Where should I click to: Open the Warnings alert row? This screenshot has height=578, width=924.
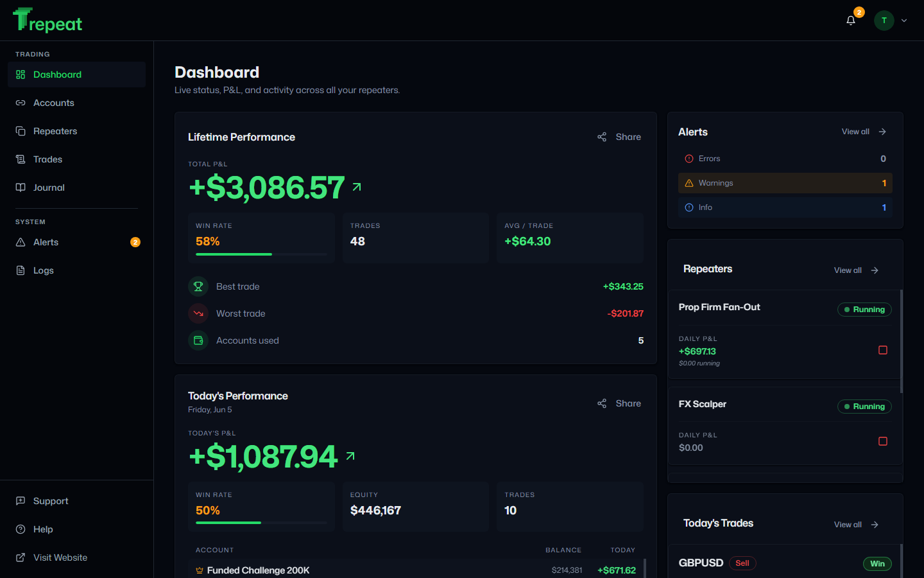point(785,183)
